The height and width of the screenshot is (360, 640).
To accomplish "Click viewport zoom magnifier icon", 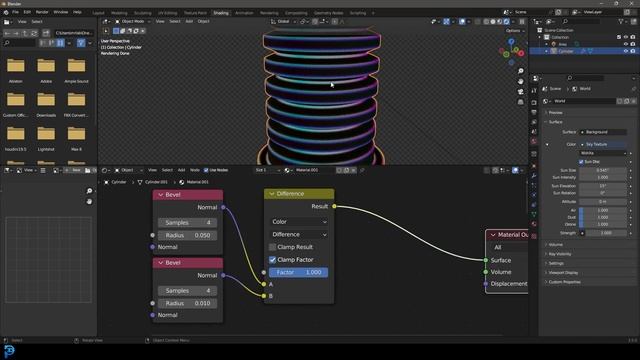I will 520,71.
